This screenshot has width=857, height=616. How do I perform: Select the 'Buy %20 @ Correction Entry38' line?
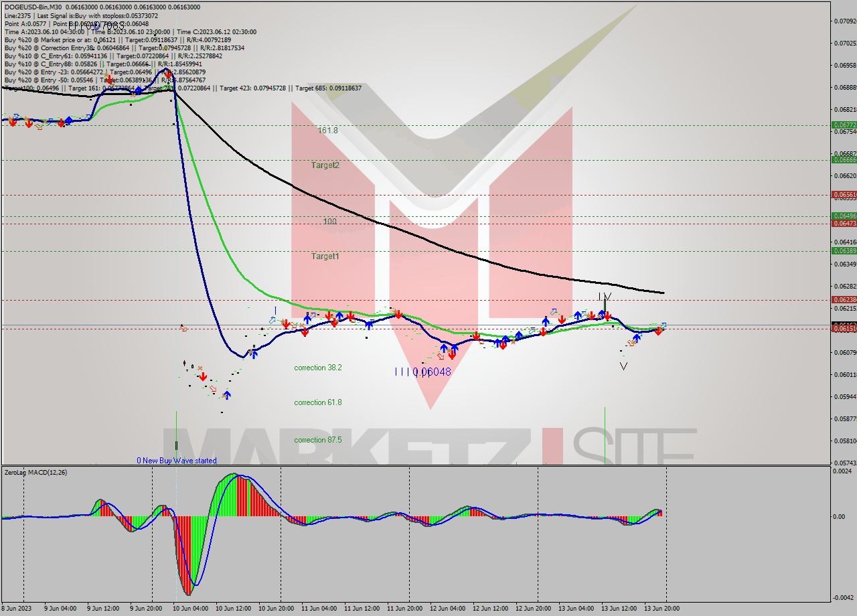tap(124, 48)
